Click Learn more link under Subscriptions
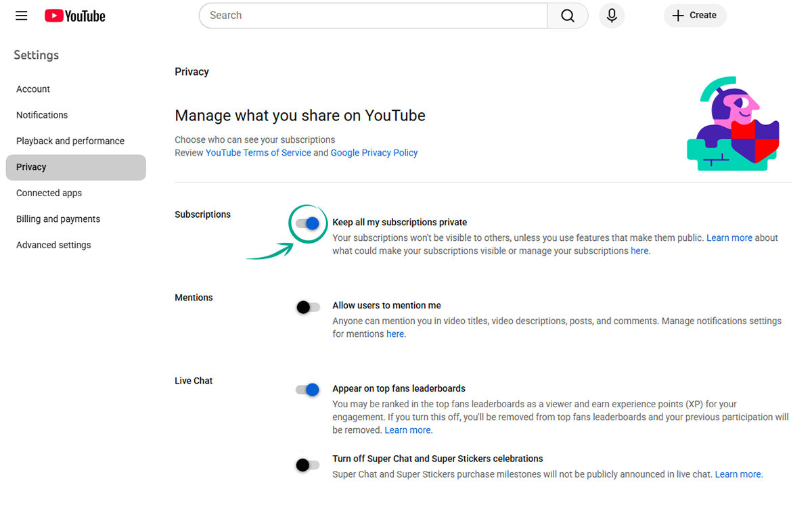This screenshot has width=812, height=506. pyautogui.click(x=729, y=238)
